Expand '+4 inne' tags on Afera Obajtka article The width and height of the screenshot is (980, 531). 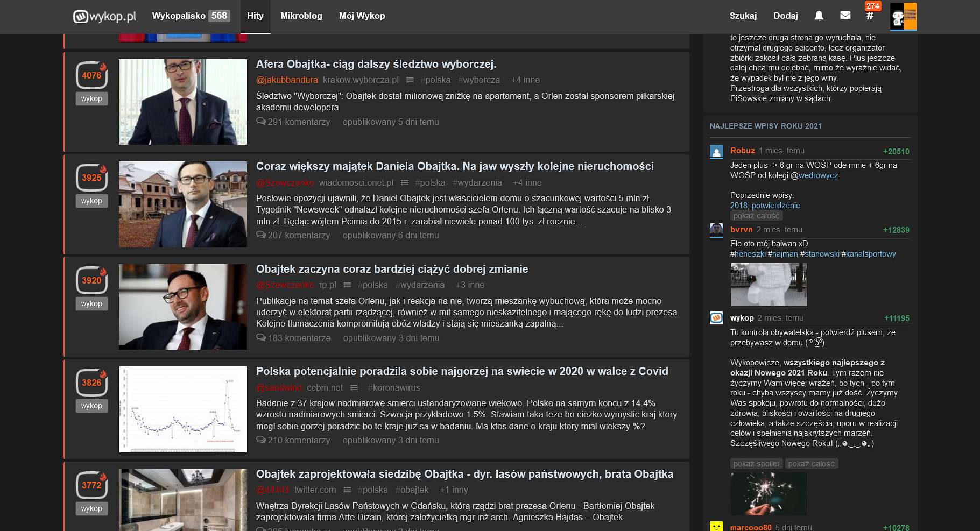[525, 80]
